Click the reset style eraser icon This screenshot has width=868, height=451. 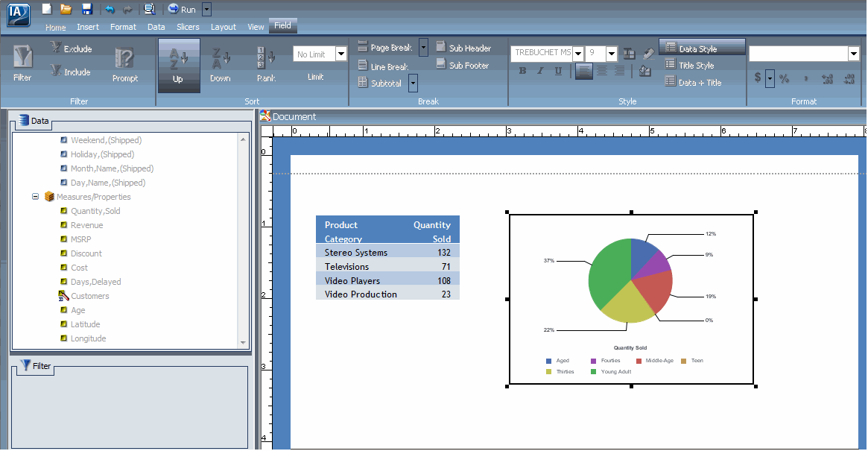pyautogui.click(x=648, y=53)
